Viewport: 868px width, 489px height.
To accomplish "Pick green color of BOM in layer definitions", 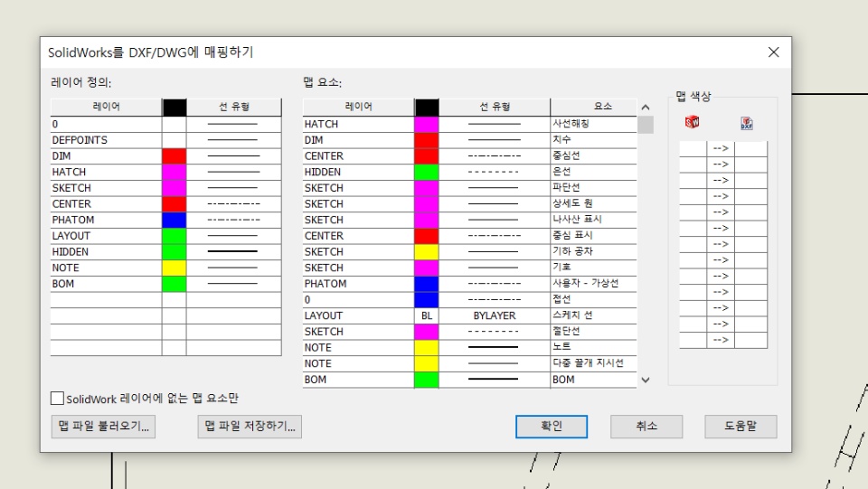I will coord(175,284).
